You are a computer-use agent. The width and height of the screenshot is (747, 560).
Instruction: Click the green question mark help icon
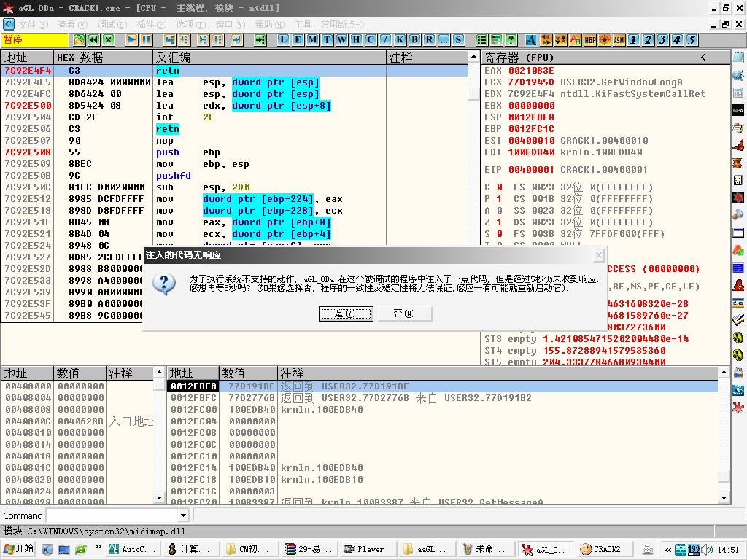click(x=511, y=39)
